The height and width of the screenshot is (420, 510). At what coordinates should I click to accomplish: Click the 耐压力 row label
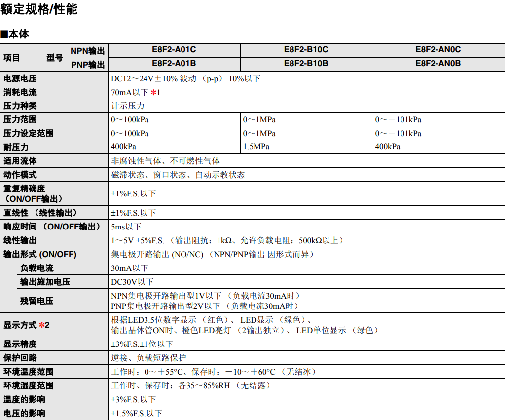coord(16,147)
